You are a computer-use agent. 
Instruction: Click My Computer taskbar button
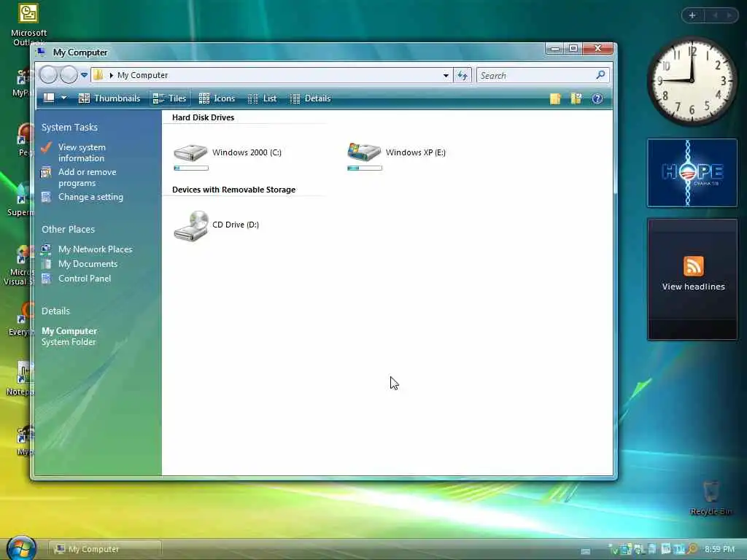coord(105,549)
